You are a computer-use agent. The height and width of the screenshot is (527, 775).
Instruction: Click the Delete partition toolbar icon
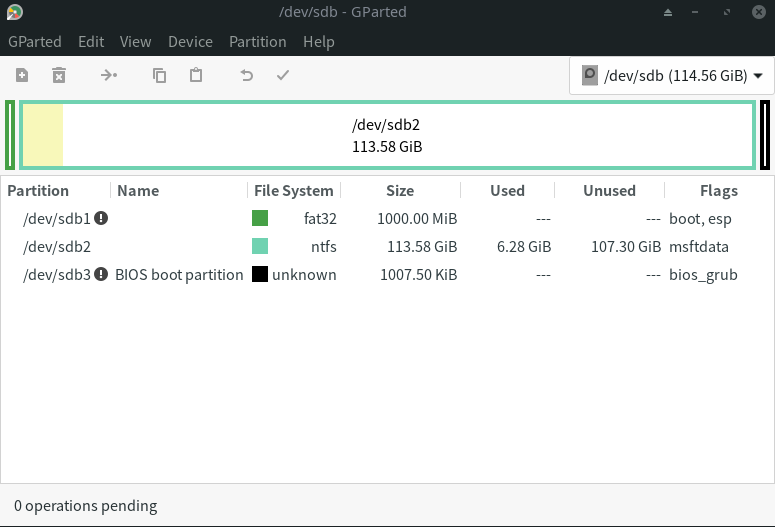[59, 75]
